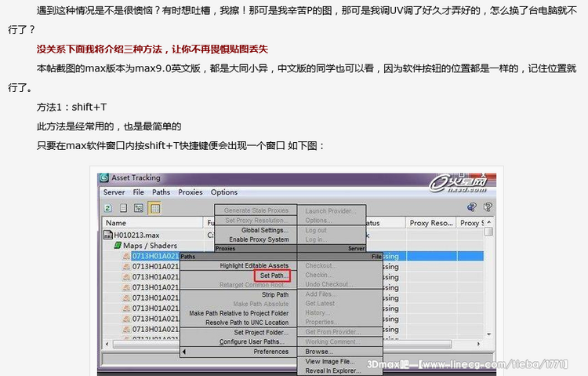Click greyed Checkout... entry
This screenshot has height=376, width=588.
321,265
